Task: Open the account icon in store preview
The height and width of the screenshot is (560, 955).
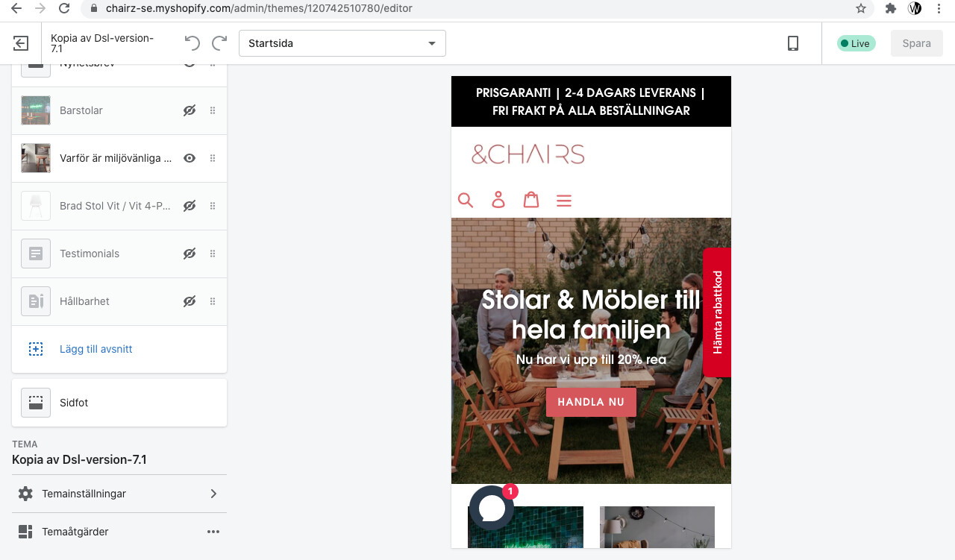Action: click(x=498, y=200)
